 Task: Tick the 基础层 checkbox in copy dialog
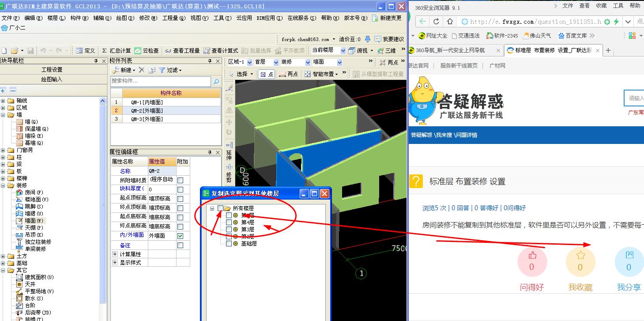(x=229, y=244)
